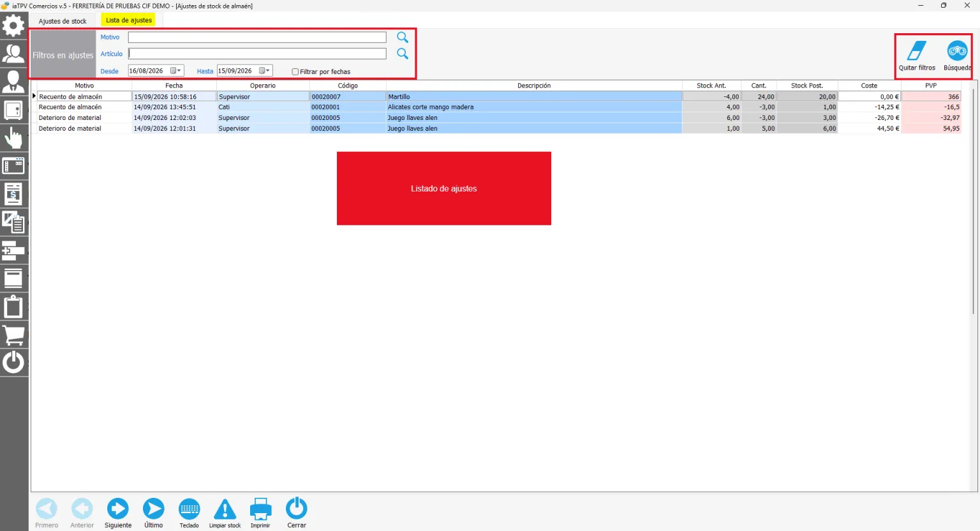Click the Coste column header

[869, 86]
